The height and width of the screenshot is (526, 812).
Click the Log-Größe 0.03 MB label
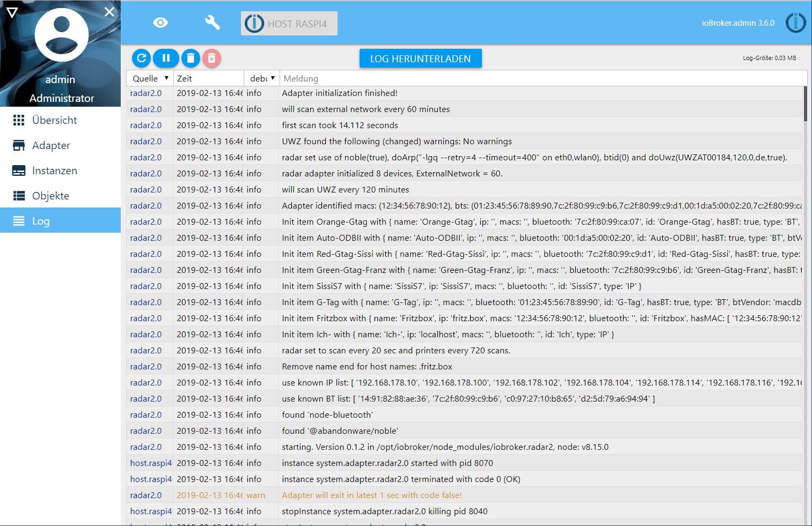point(769,58)
